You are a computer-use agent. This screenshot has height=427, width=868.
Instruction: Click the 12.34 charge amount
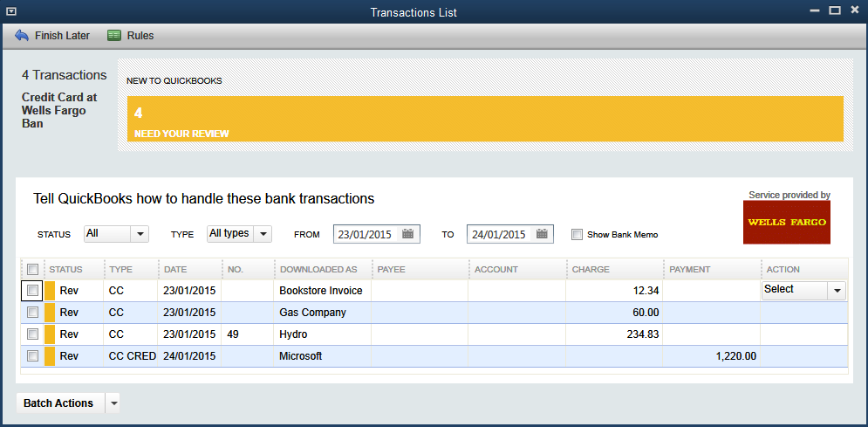click(x=646, y=291)
